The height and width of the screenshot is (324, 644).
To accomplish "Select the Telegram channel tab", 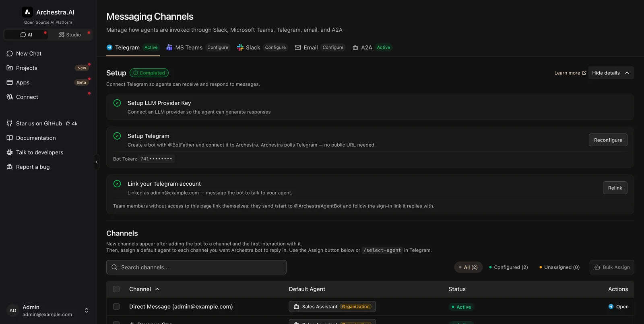I will point(133,47).
